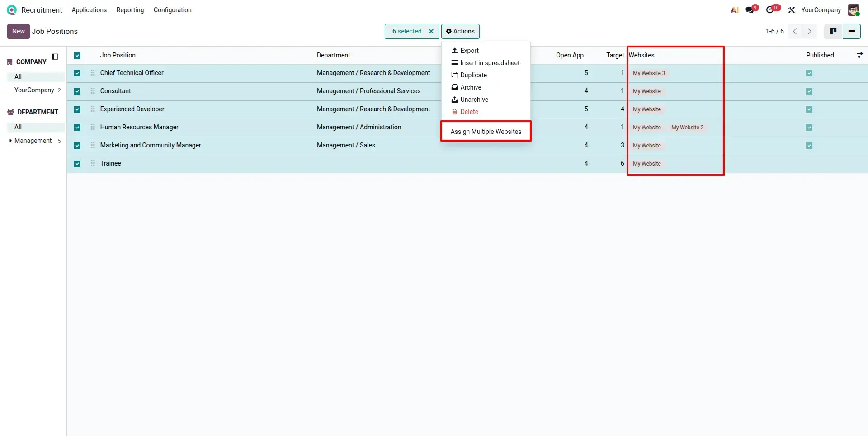
Task: Open the Applications menu
Action: (x=89, y=10)
